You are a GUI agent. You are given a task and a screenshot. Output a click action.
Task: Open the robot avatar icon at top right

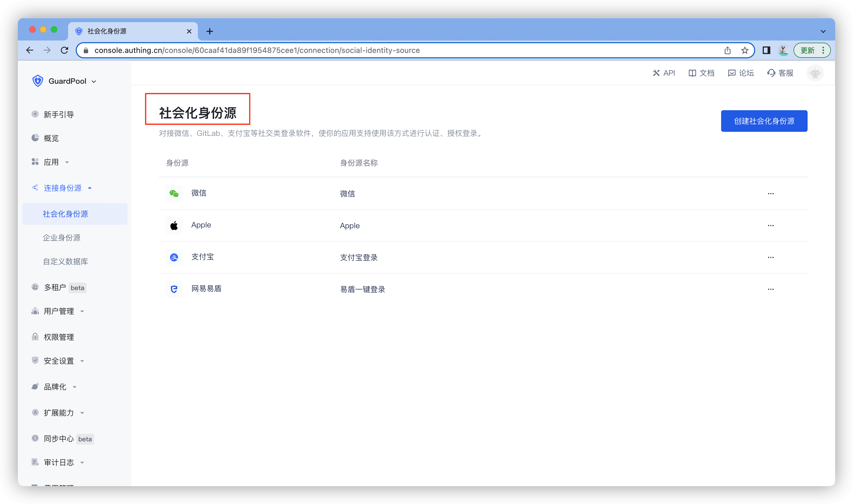[x=815, y=73]
